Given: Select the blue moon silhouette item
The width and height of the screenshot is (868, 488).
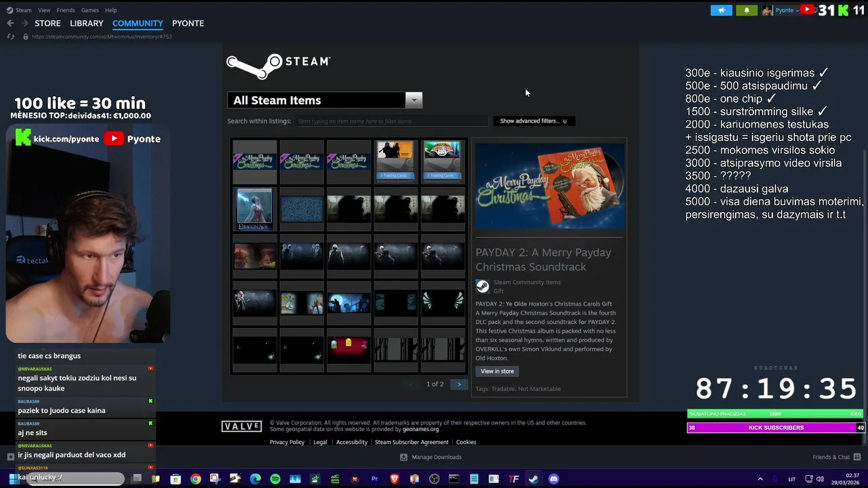Looking at the screenshot, I should 349,303.
